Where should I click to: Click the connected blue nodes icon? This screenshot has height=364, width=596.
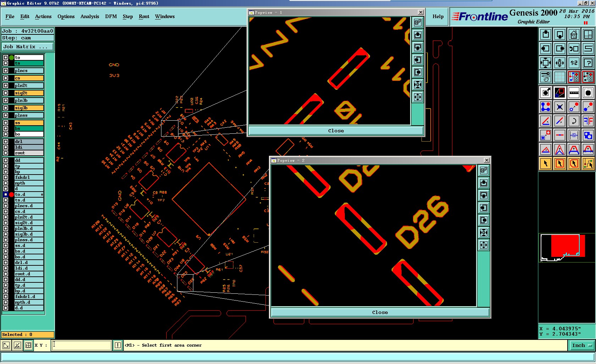click(x=546, y=107)
